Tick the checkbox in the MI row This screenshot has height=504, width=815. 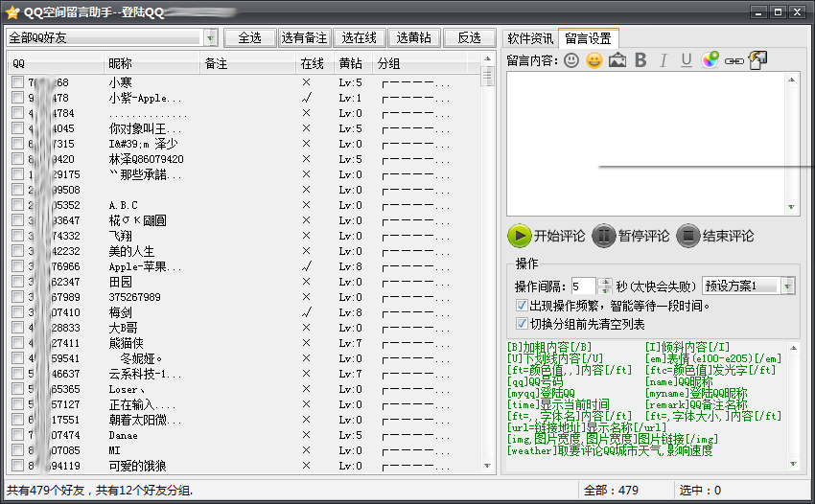(x=17, y=450)
